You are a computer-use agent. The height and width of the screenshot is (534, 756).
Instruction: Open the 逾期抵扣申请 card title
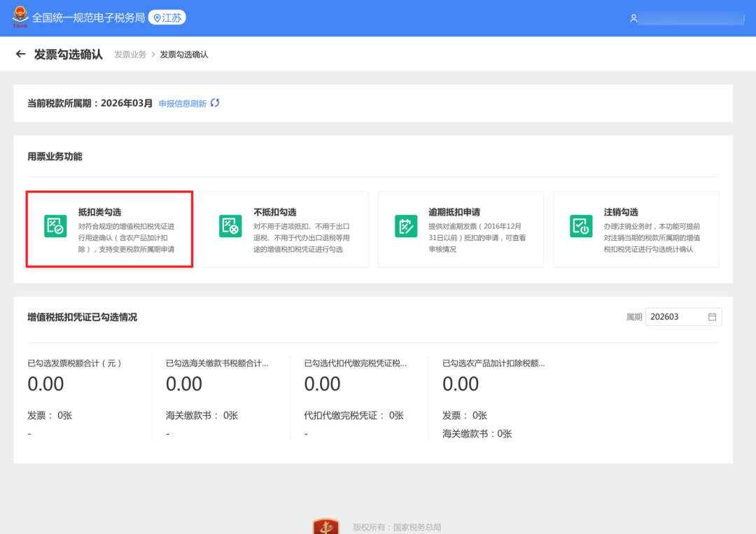(454, 212)
